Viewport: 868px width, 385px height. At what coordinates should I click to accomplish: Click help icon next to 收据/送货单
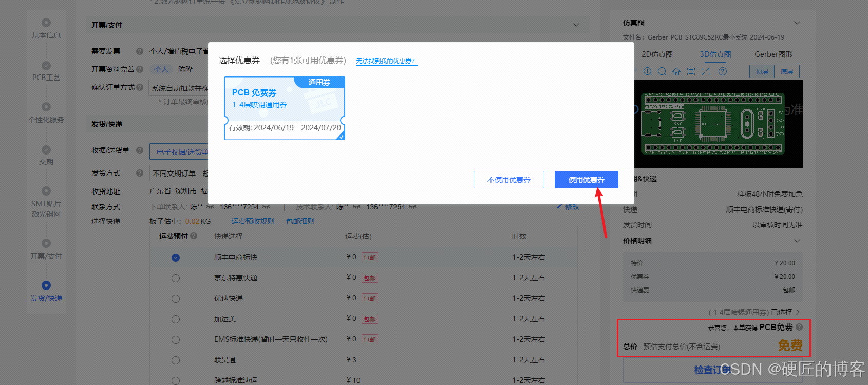point(140,150)
